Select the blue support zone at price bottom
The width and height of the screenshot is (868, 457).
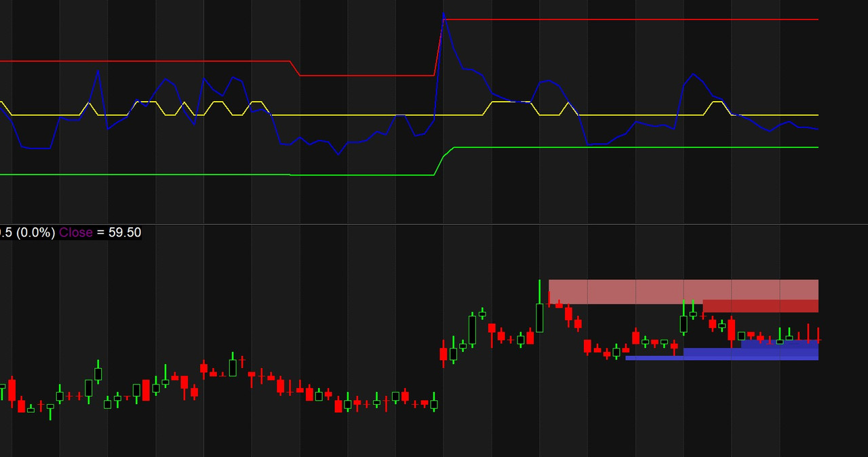coord(722,353)
